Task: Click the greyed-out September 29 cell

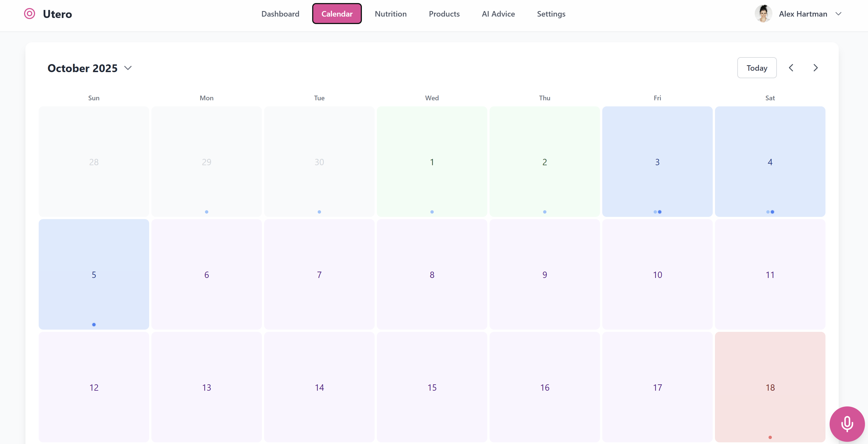Action: click(206, 162)
